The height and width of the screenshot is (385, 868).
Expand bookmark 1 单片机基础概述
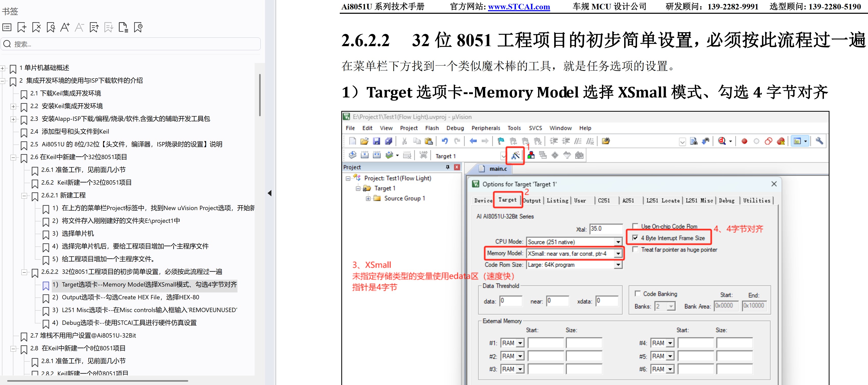click(2, 68)
